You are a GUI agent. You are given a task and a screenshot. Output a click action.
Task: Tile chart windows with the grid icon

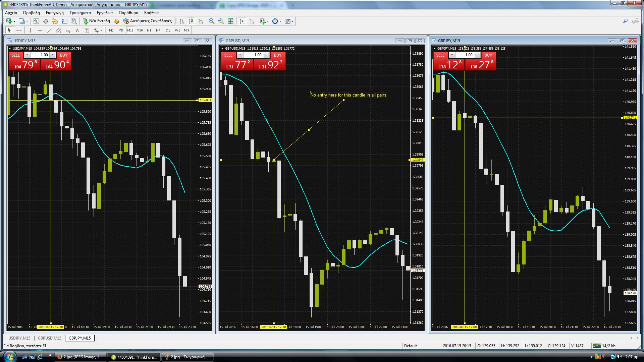pos(230,21)
